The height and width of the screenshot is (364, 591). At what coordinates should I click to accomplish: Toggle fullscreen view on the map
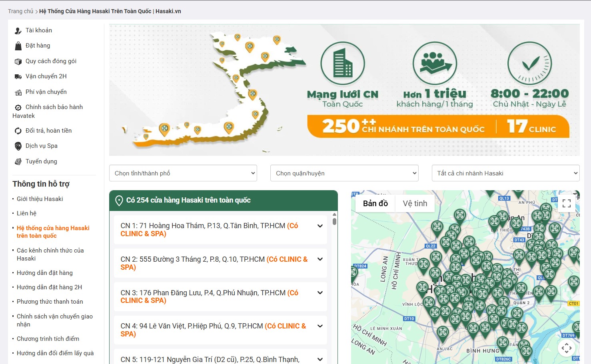coord(566,203)
